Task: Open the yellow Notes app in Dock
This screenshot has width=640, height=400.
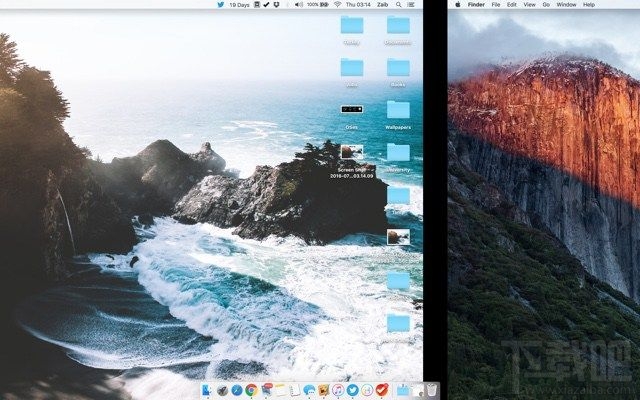Action: (x=280, y=391)
